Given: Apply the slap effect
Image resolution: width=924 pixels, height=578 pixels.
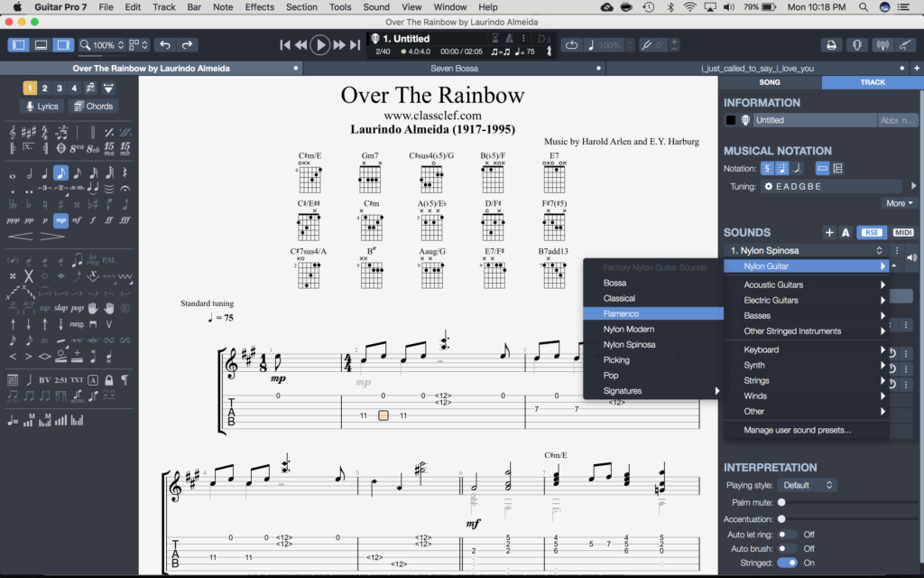Looking at the screenshot, I should (x=60, y=308).
